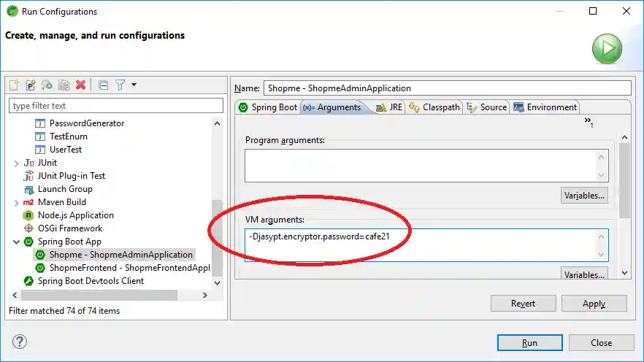Click the New prototype configuration icon

pyautogui.click(x=31, y=85)
